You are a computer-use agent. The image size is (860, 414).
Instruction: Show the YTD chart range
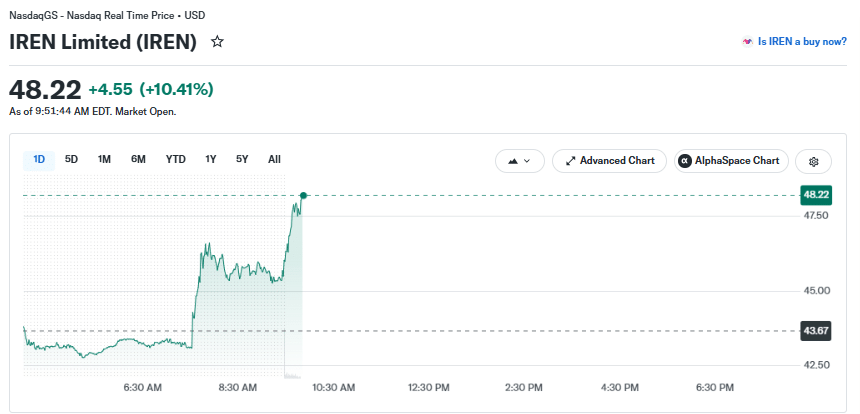pyautogui.click(x=176, y=160)
